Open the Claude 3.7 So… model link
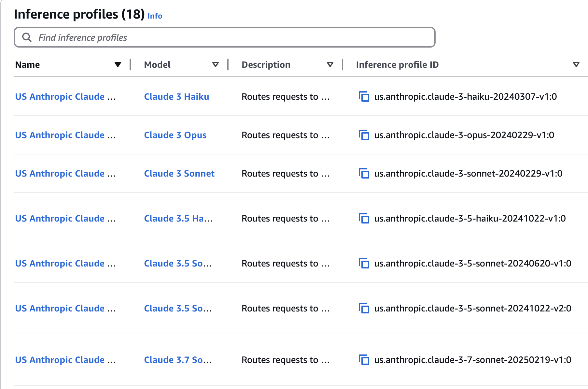 178,360
